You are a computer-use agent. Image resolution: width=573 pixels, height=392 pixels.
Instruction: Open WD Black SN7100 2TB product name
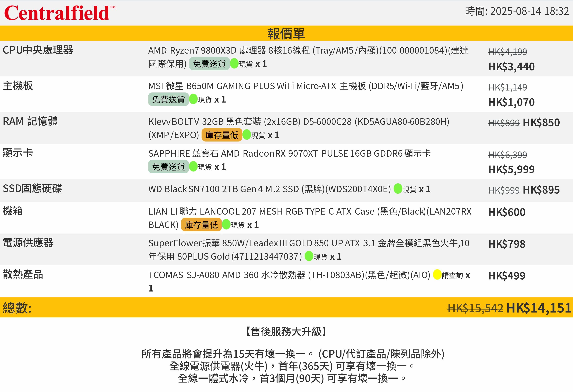tap(270, 189)
